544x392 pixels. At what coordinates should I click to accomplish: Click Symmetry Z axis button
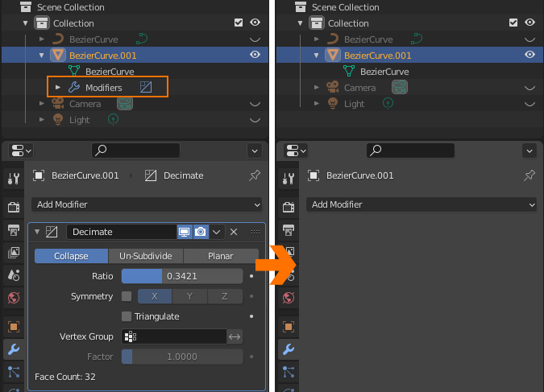[x=225, y=296]
